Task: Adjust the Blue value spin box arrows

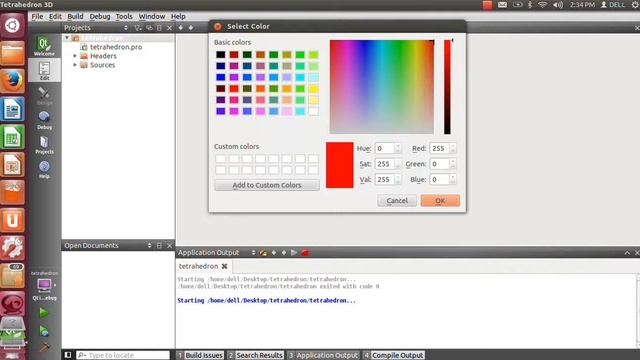Action: [453, 179]
